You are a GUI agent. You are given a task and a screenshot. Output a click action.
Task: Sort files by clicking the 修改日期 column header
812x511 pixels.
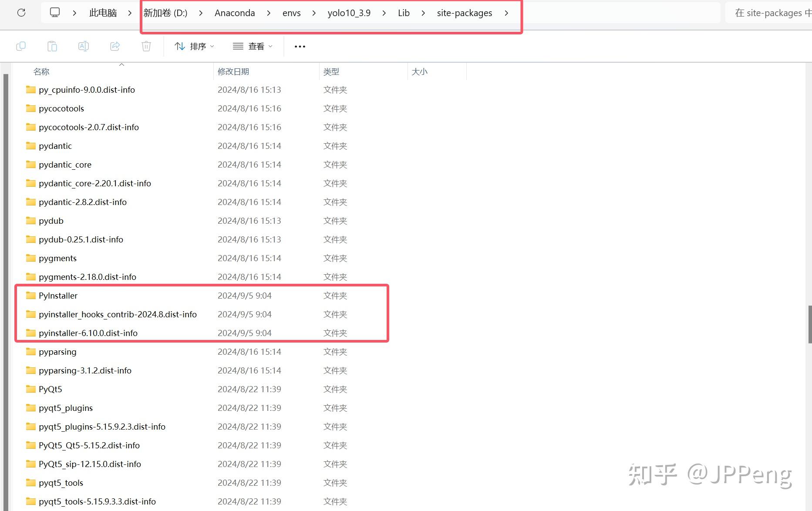tap(233, 71)
